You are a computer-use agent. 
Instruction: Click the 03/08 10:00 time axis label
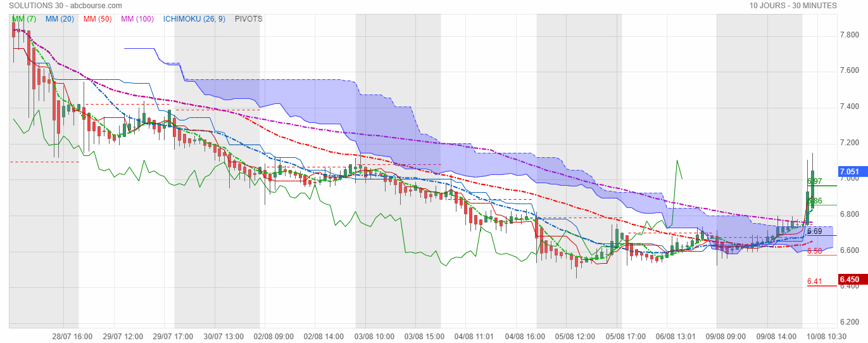click(375, 336)
